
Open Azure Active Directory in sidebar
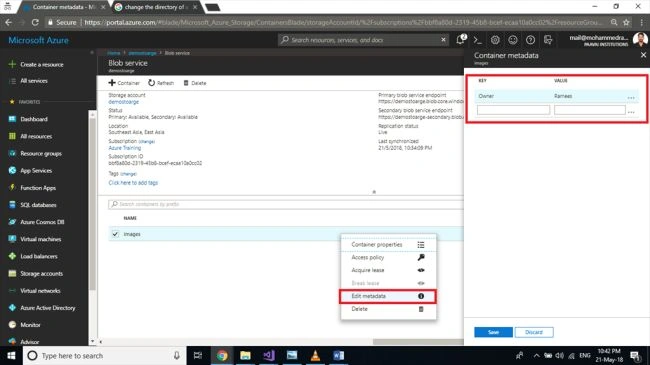48,308
